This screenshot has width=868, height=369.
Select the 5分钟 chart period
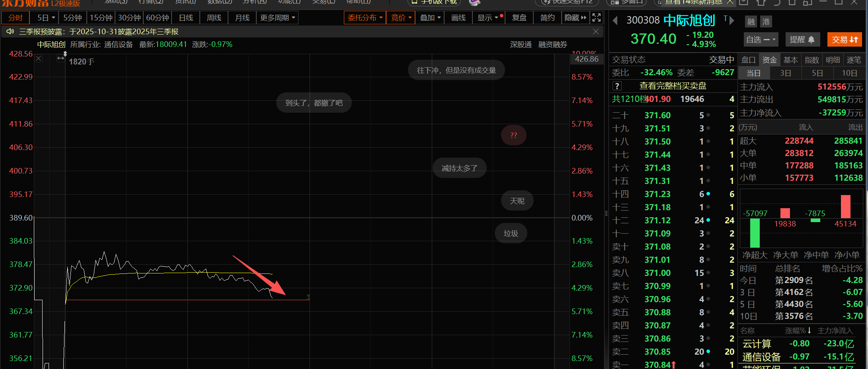(73, 18)
